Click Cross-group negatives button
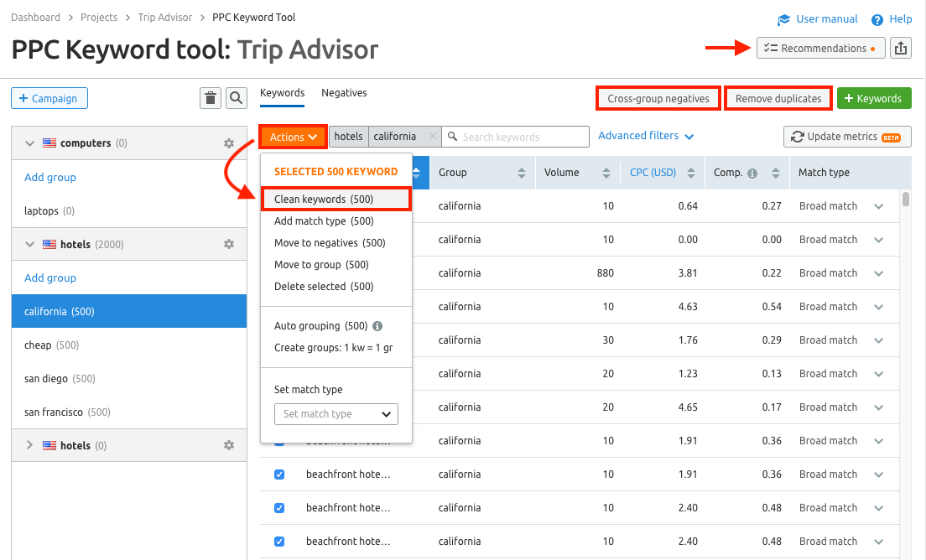Viewport: 926px width, 560px height. tap(658, 99)
